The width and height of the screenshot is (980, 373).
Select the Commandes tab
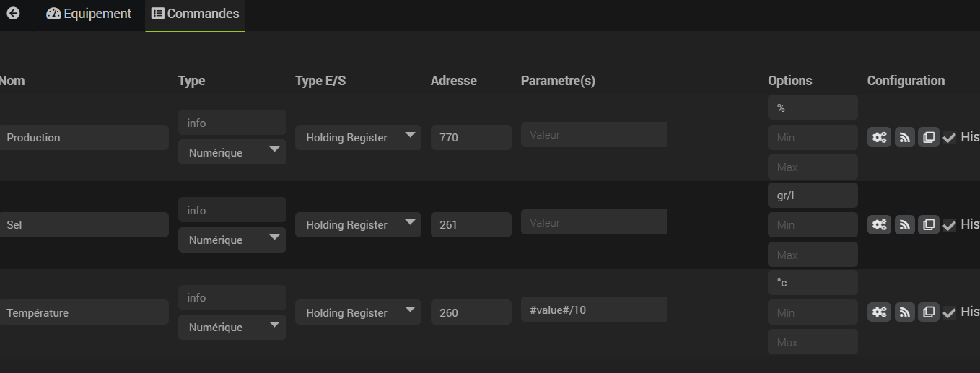coord(195,14)
